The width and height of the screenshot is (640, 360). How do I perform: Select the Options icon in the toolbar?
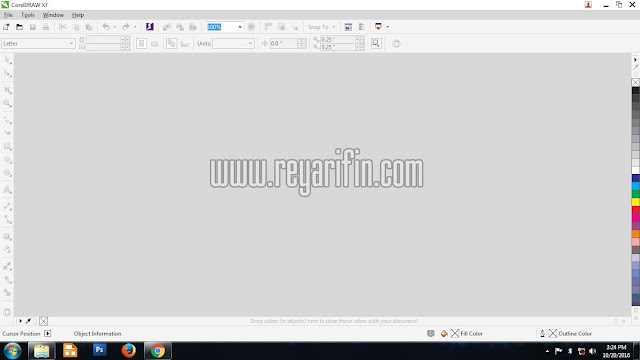361,27
